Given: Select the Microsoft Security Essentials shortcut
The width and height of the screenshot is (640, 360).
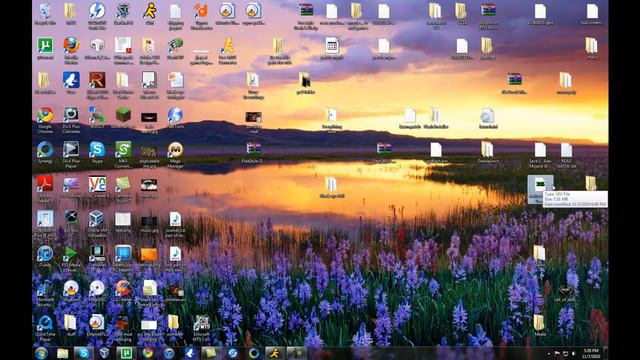Looking at the screenshot, I should 45,293.
